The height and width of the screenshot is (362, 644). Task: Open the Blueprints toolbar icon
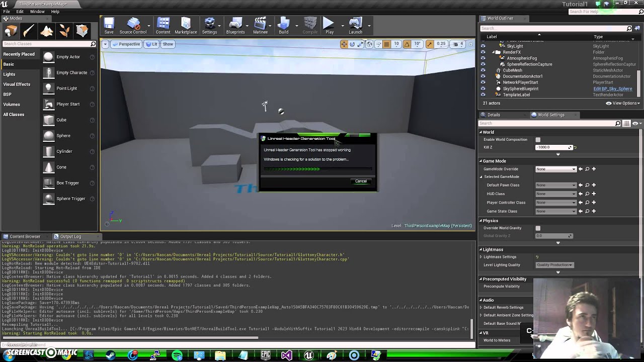coord(235,26)
